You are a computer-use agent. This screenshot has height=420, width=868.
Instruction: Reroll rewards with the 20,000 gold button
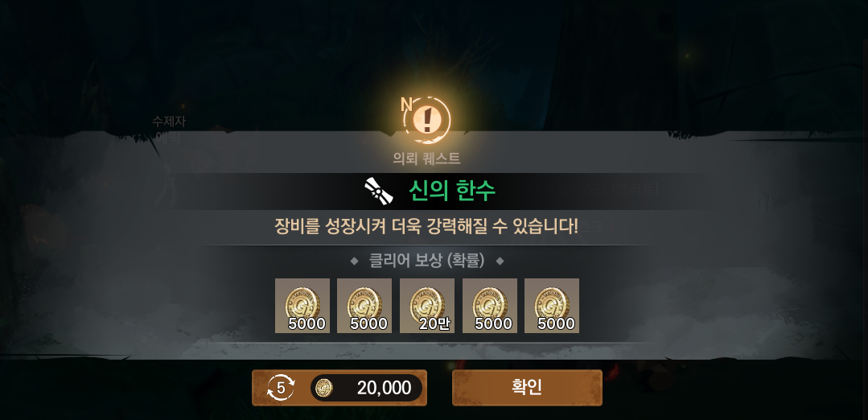point(339,387)
